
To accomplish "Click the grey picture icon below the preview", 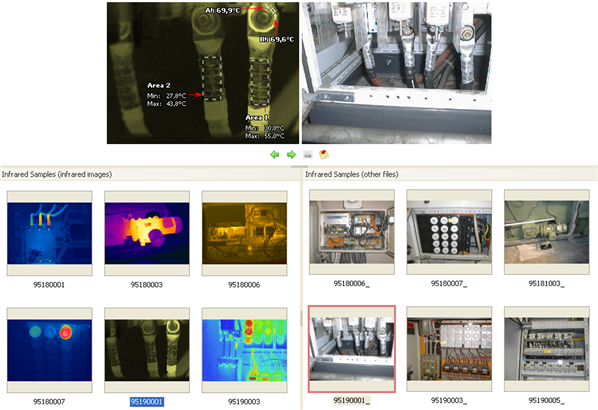I will click(307, 154).
